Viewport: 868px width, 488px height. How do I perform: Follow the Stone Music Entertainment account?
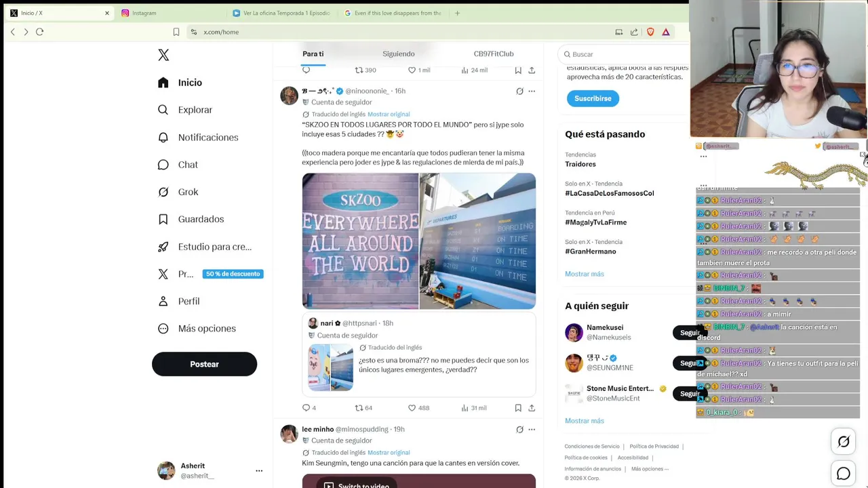[x=690, y=393]
